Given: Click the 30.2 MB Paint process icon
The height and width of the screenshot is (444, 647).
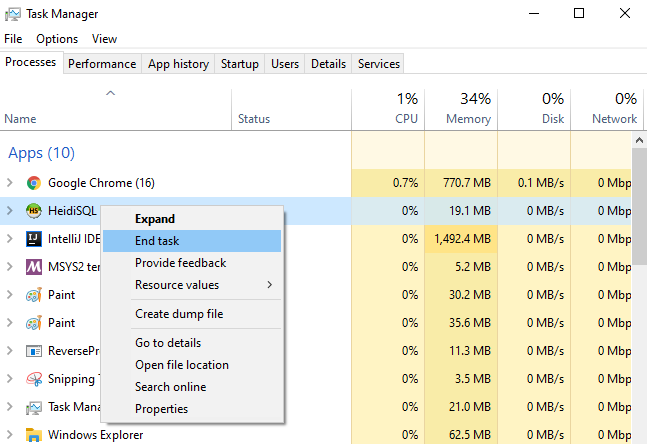Looking at the screenshot, I should tap(34, 295).
